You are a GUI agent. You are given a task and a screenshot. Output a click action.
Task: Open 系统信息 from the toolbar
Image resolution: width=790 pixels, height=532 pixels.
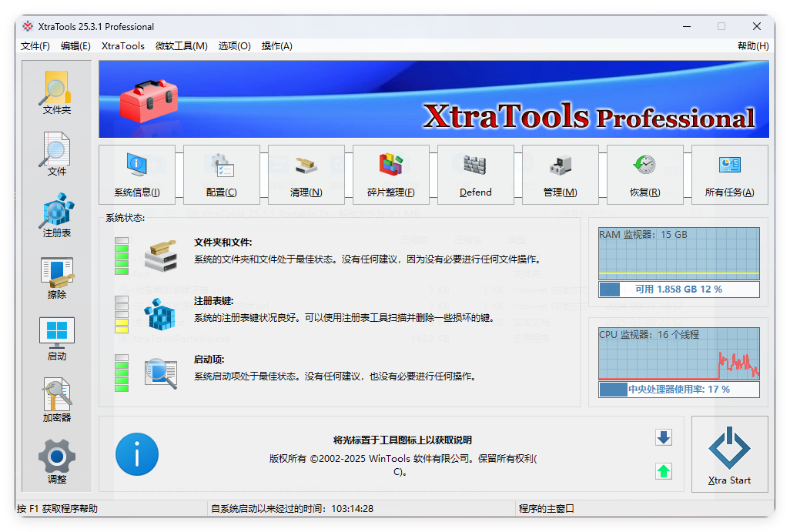click(136, 175)
